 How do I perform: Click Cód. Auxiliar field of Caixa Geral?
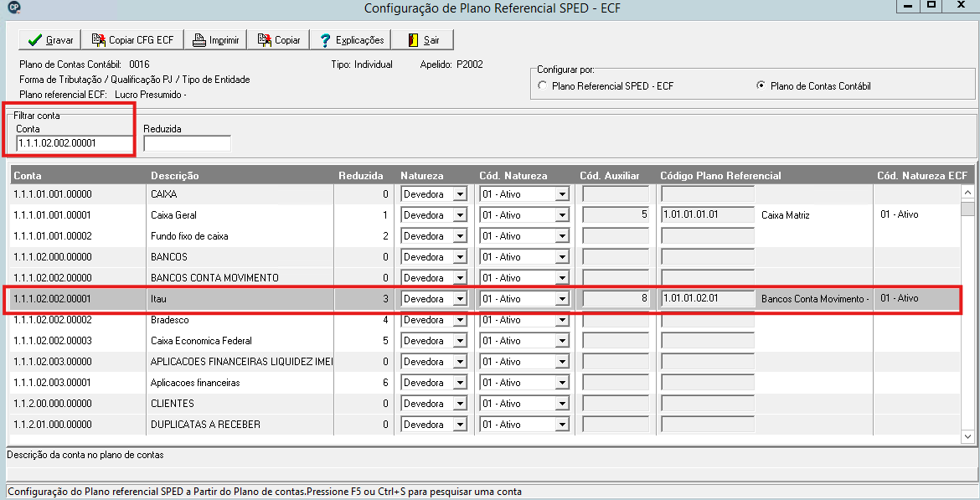pos(616,214)
